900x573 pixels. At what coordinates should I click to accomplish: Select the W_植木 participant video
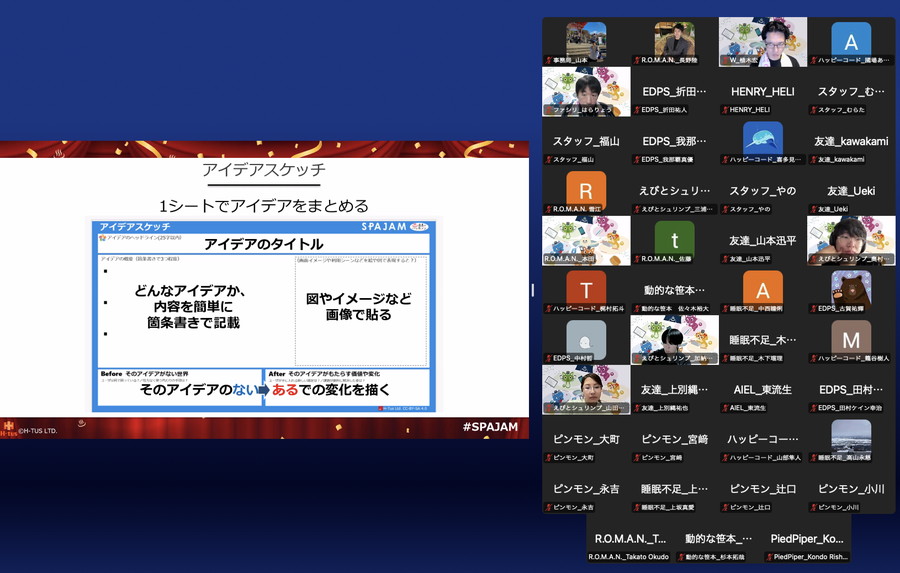click(763, 42)
